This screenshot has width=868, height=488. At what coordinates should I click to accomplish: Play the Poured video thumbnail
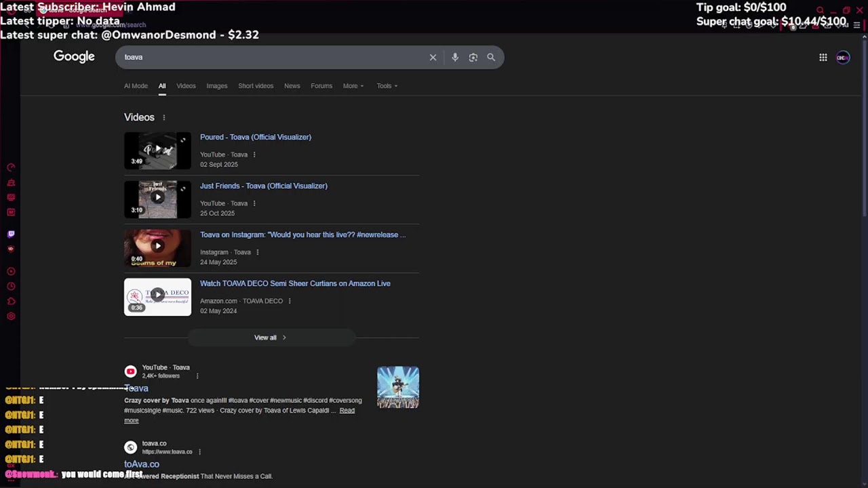click(157, 150)
